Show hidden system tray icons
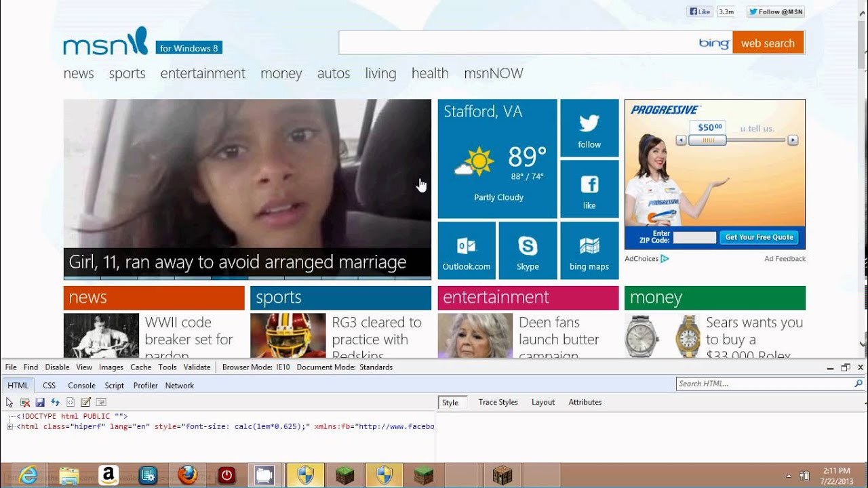 [x=788, y=476]
